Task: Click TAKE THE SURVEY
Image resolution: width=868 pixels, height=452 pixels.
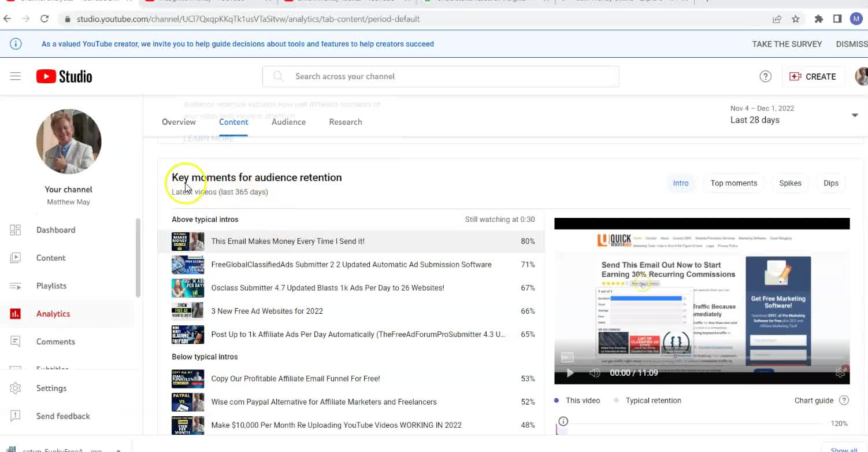Action: click(x=787, y=44)
